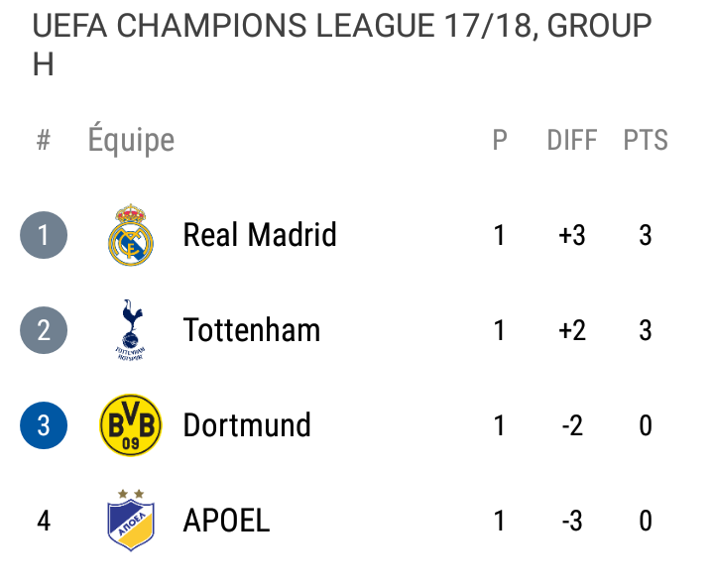Click the Real Madrid club crest

pyautogui.click(x=131, y=235)
